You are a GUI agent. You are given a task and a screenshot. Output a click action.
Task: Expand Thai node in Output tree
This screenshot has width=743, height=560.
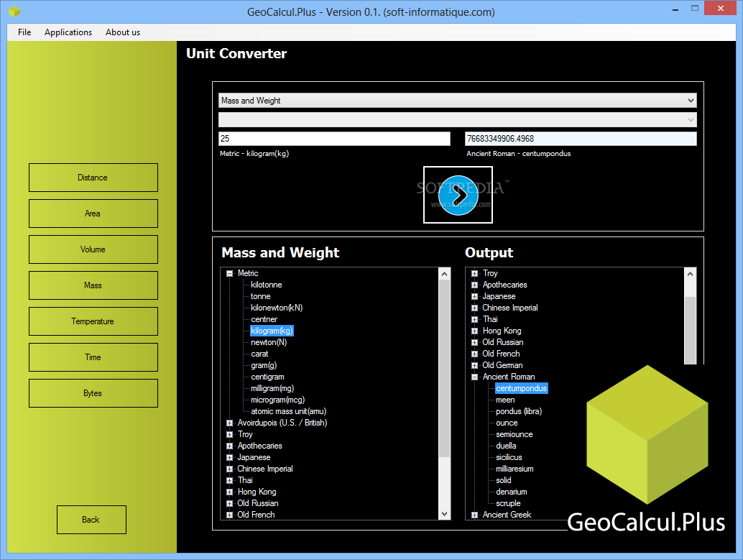474,320
